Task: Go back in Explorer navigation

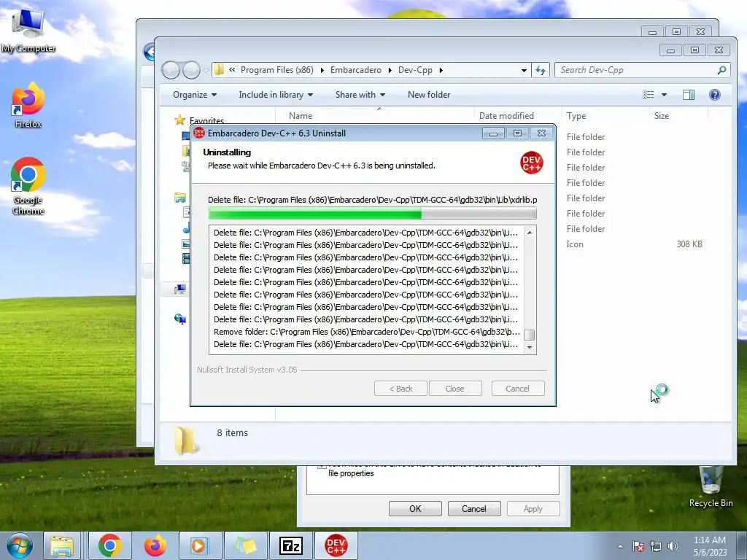Action: [171, 71]
